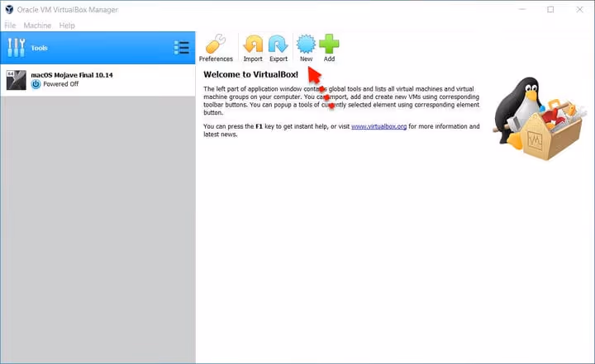The height and width of the screenshot is (364, 595).
Task: Open the Machine menu
Action: tap(37, 26)
